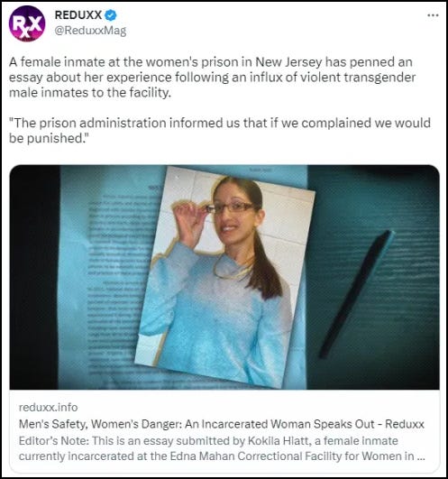
Task: Visit the @ReduxxMag handle link
Action: click(x=90, y=31)
